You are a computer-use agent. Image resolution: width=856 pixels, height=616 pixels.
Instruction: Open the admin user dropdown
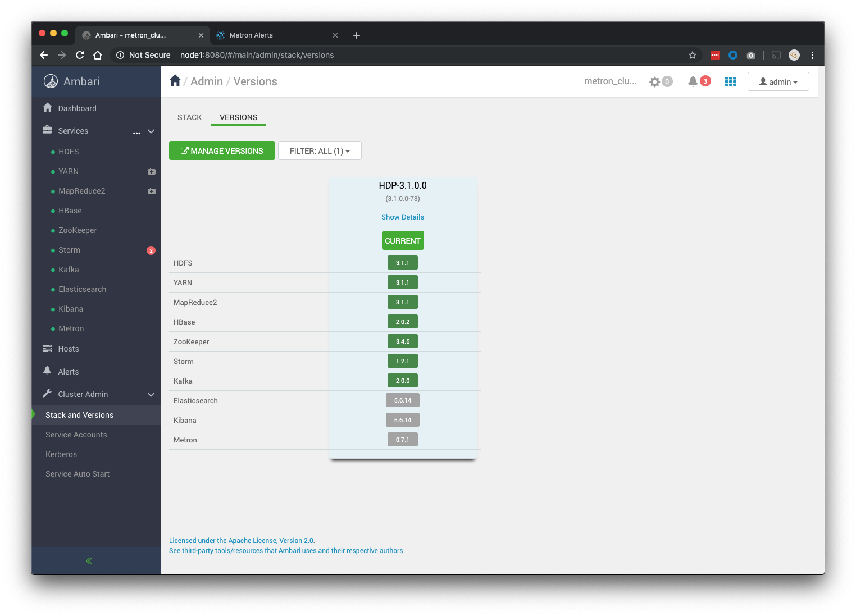click(x=778, y=81)
